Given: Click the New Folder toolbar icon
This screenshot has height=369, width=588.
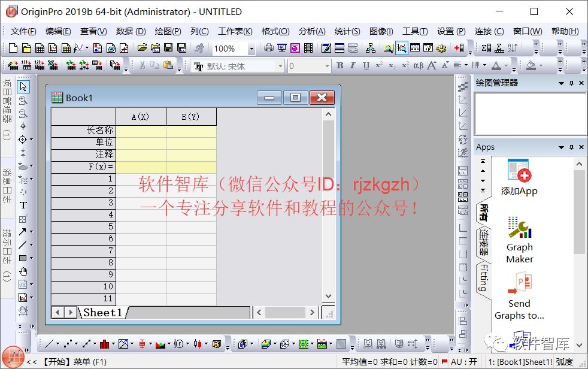Looking at the screenshot, I should [26, 48].
